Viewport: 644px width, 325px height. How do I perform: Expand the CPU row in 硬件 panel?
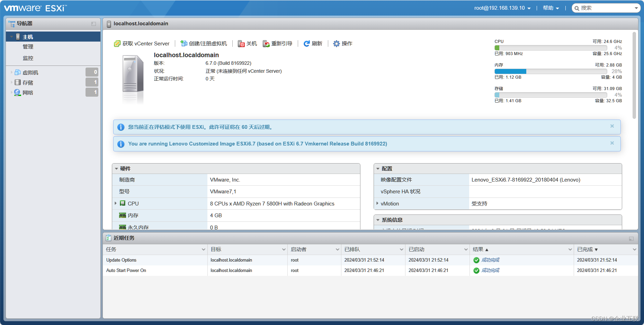[116, 203]
